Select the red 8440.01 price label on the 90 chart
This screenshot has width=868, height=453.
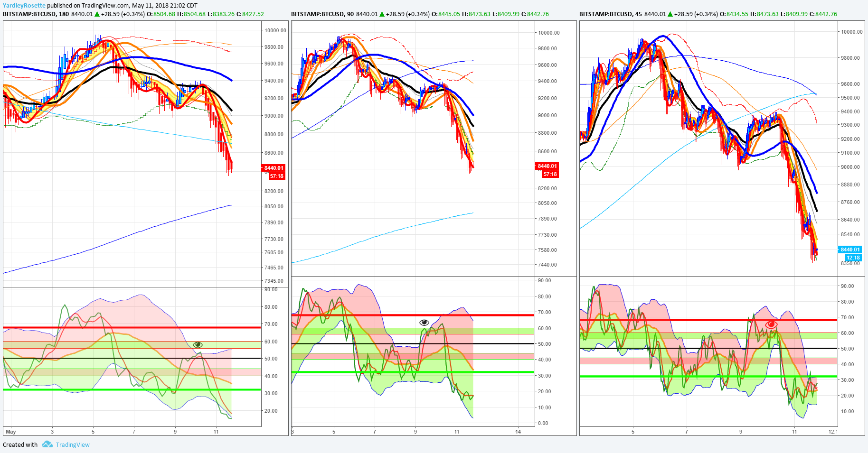pos(547,166)
